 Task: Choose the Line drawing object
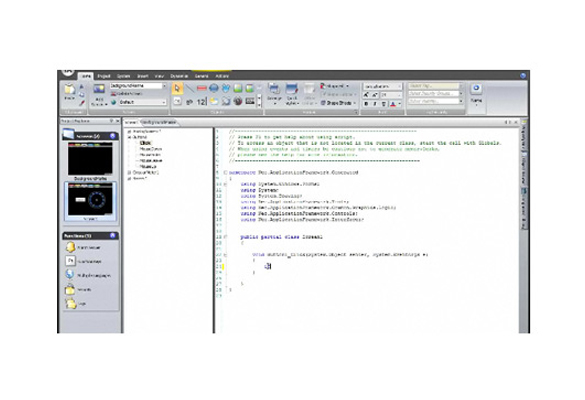pyautogui.click(x=190, y=88)
